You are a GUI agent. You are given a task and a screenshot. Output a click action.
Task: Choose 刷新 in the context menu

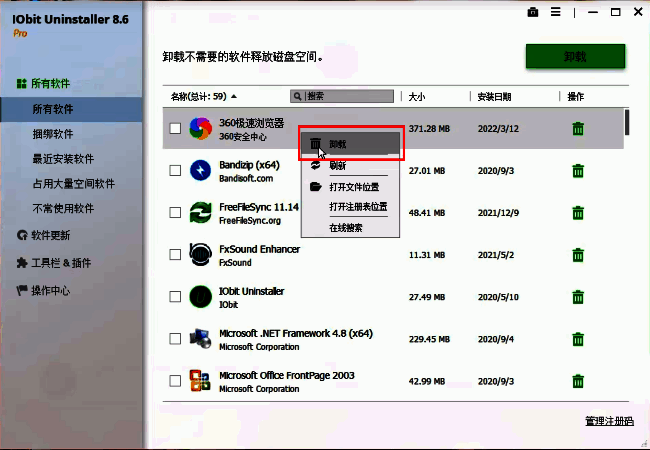tap(350, 165)
